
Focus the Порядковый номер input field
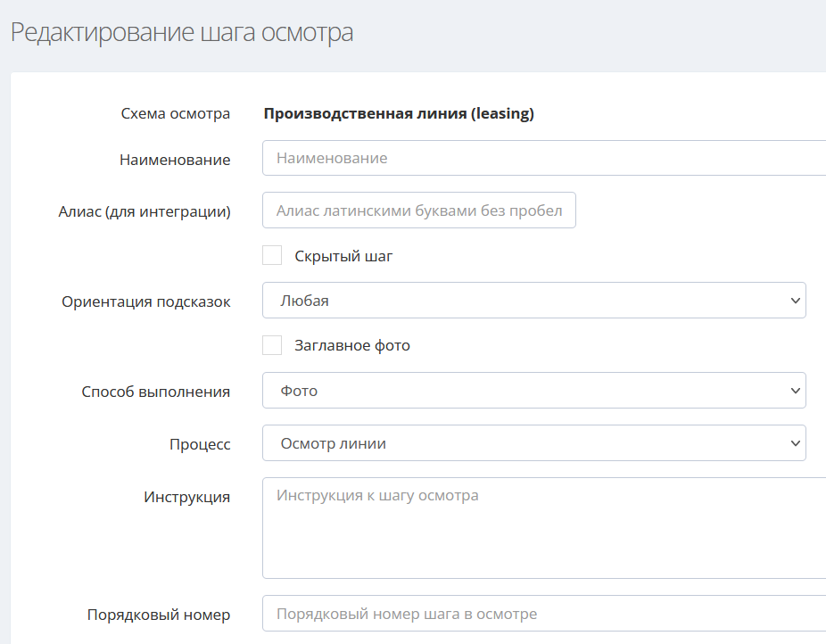(x=544, y=614)
